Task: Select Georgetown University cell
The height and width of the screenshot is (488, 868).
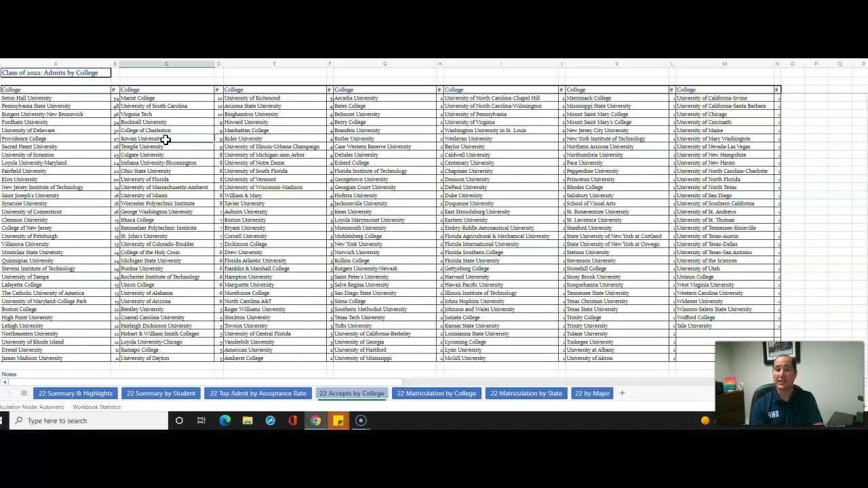Action: pos(384,180)
